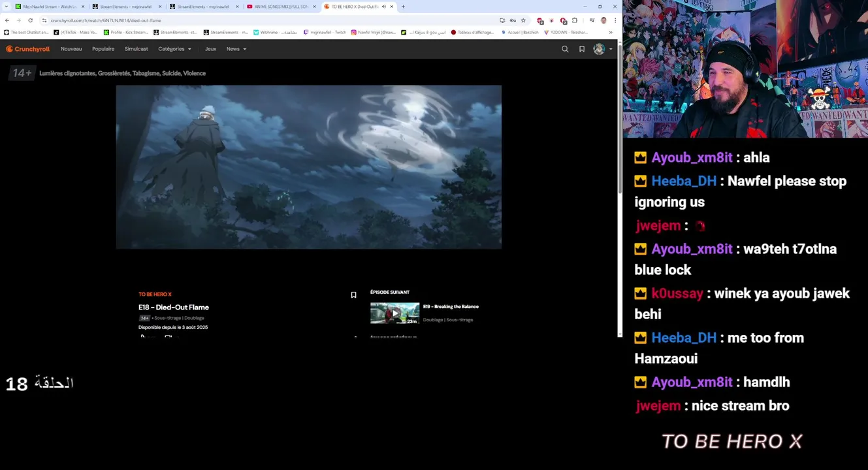This screenshot has height=470, width=868.
Task: Click the 14+ maturity rating badge
Action: click(22, 73)
